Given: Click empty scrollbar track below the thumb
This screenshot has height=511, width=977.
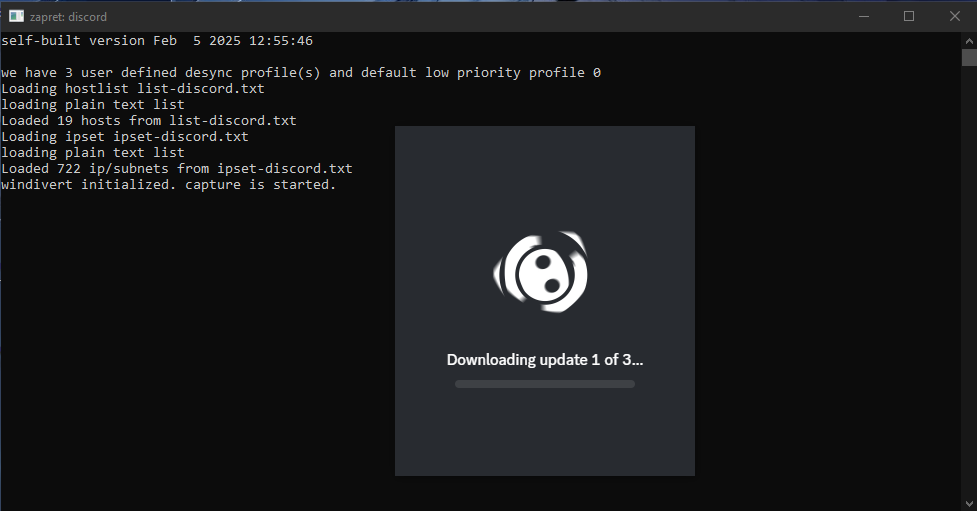Looking at the screenshot, I should tap(968, 300).
